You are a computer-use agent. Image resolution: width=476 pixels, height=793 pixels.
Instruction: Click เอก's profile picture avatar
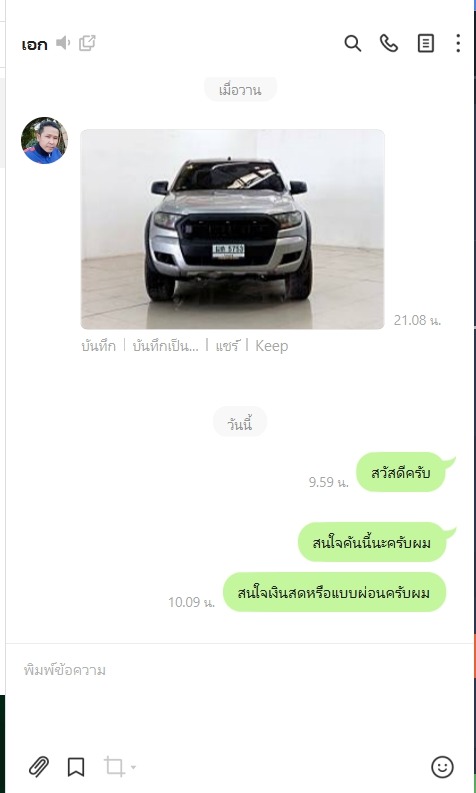[44, 141]
